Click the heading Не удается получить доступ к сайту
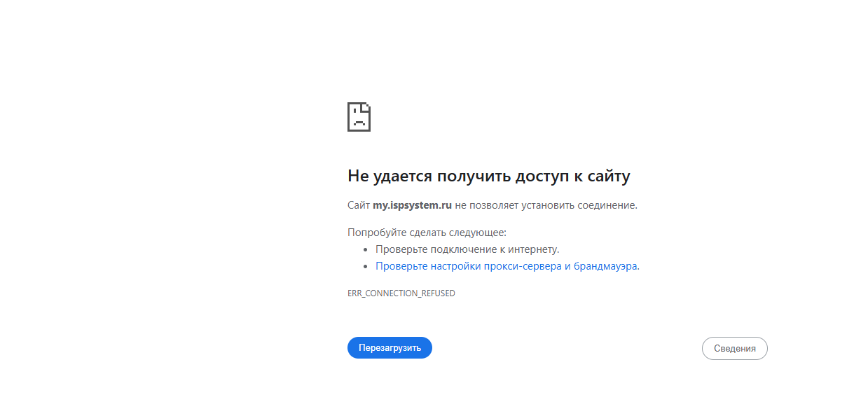The height and width of the screenshot is (395, 868). pyautogui.click(x=489, y=176)
